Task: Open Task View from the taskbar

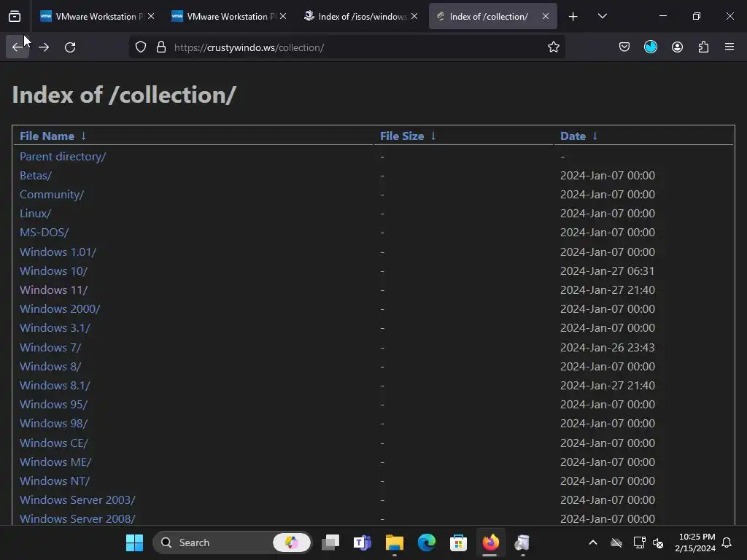Action: point(330,542)
